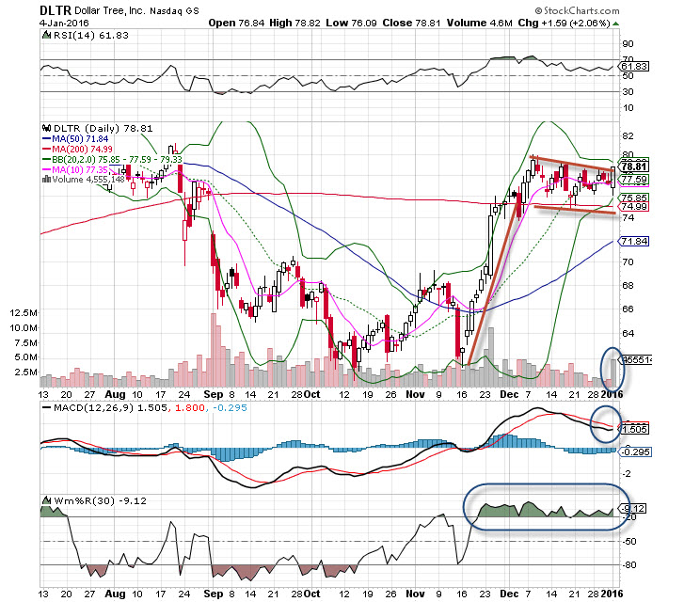Click the indicator icon beside the Wm%R(30) label
Image resolution: width=700 pixels, height=602 pixels.
click(x=46, y=500)
